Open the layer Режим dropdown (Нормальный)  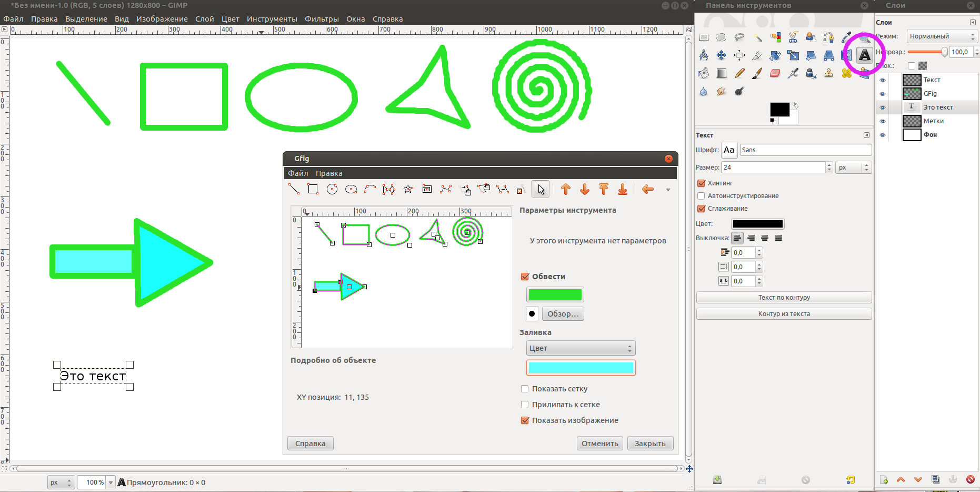[x=942, y=36]
